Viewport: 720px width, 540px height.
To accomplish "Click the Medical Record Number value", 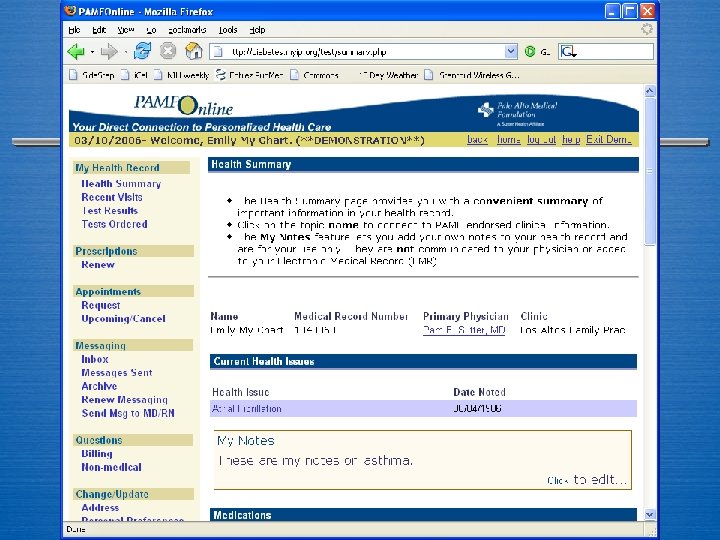I will pos(315,330).
